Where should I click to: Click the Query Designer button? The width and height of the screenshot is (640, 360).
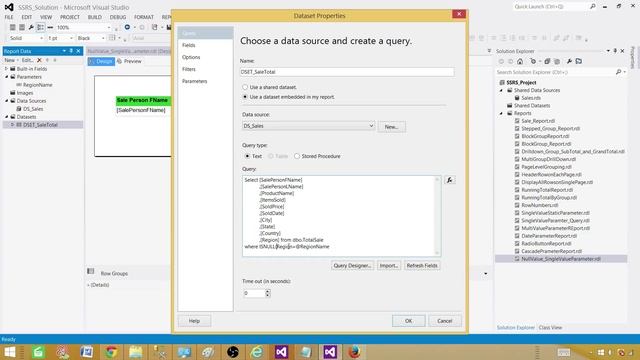(x=352, y=265)
